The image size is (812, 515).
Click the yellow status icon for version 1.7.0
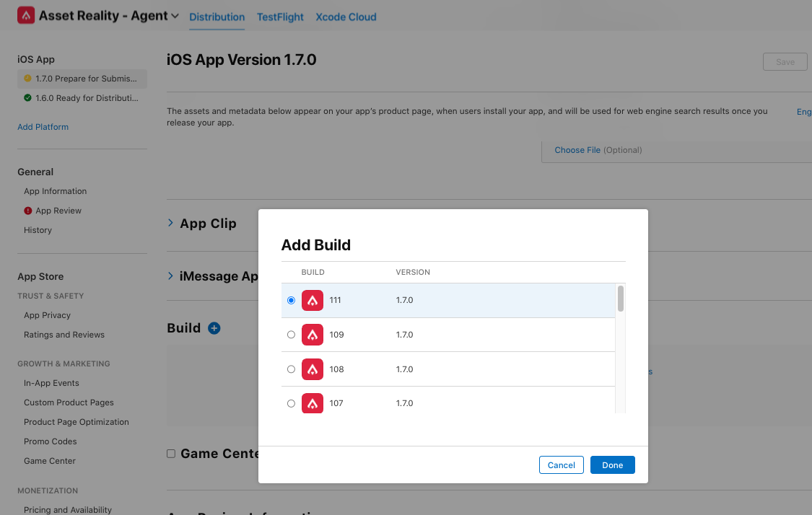27,79
